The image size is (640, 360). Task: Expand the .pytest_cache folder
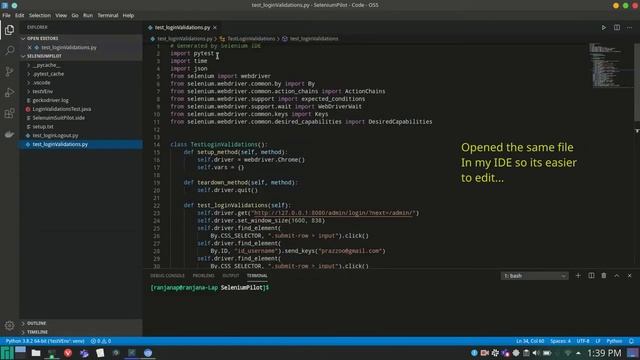tap(48, 74)
